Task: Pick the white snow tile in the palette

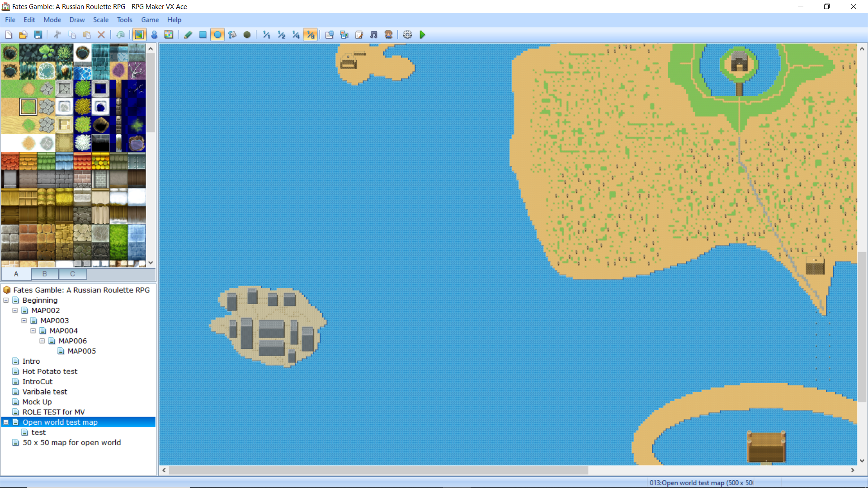Action: click(x=10, y=143)
